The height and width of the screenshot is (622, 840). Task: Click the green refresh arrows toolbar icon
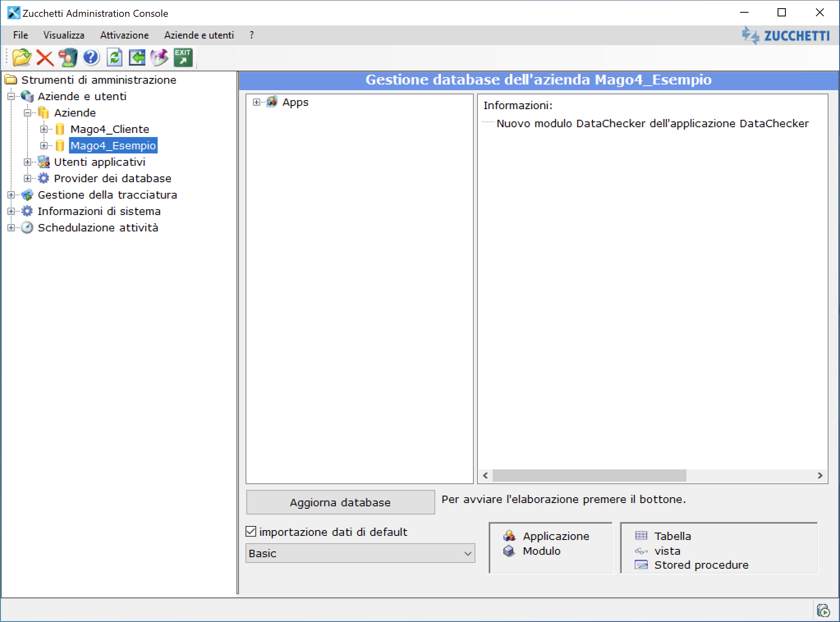(115, 57)
